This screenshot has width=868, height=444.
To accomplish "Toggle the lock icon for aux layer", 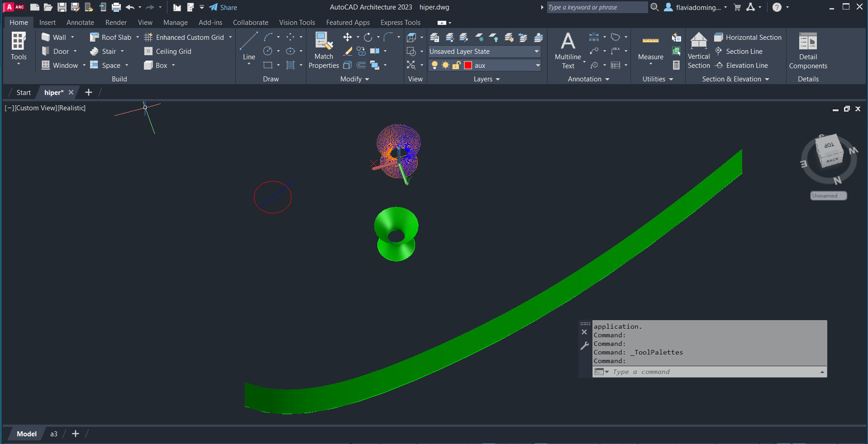I will tap(456, 66).
